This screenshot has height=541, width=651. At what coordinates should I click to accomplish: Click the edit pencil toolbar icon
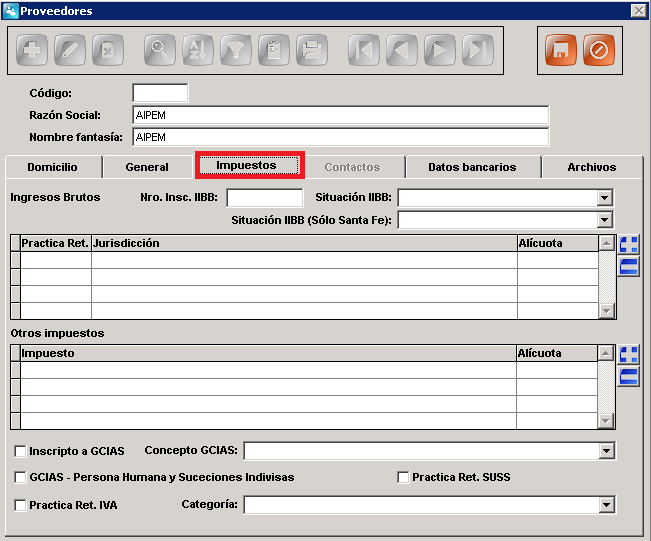coord(70,50)
